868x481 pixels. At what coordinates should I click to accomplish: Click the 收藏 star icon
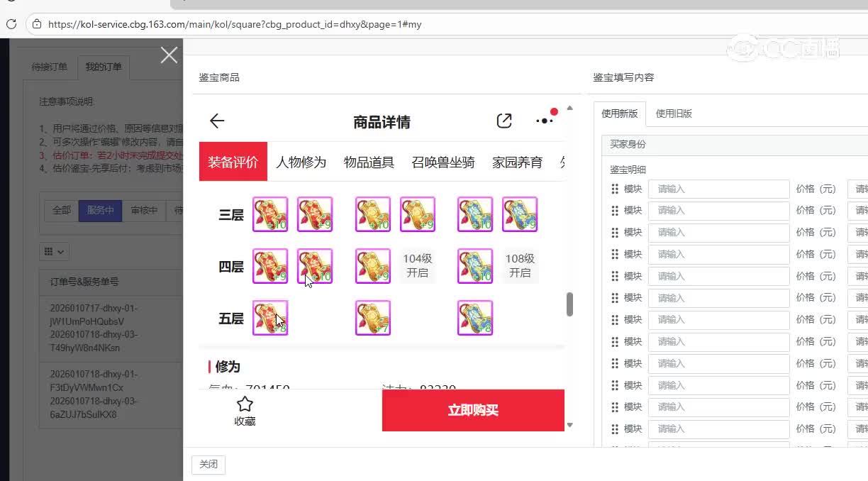(245, 404)
